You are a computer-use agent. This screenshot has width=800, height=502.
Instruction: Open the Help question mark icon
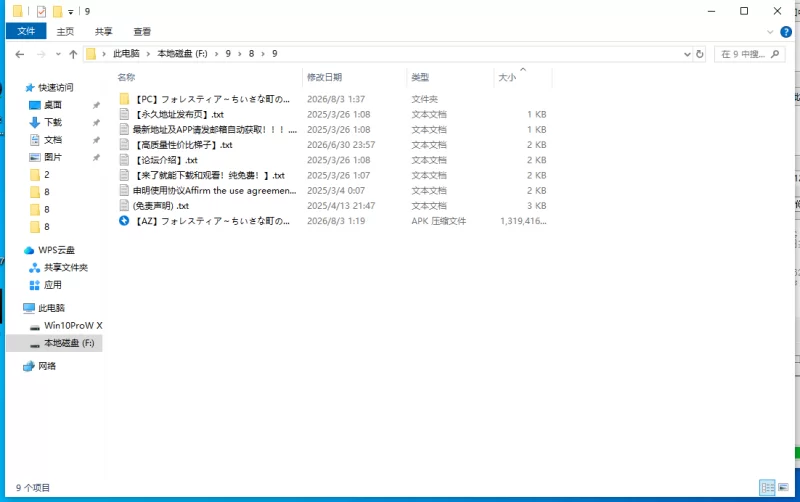(786, 32)
